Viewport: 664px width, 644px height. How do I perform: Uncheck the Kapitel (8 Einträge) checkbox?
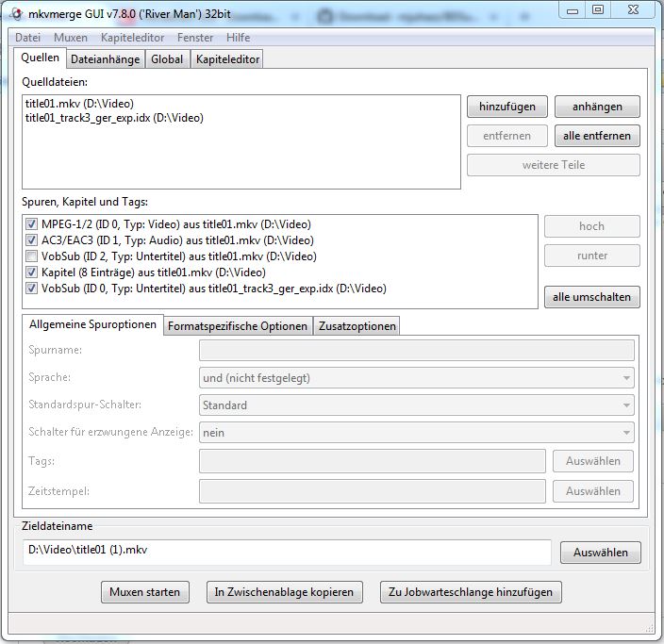tap(31, 272)
